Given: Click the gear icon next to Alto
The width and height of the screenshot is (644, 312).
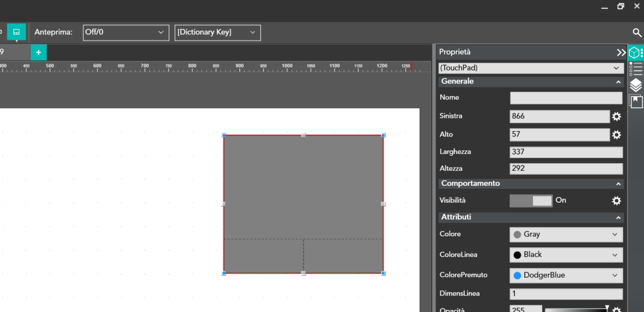Looking at the screenshot, I should pos(617,135).
